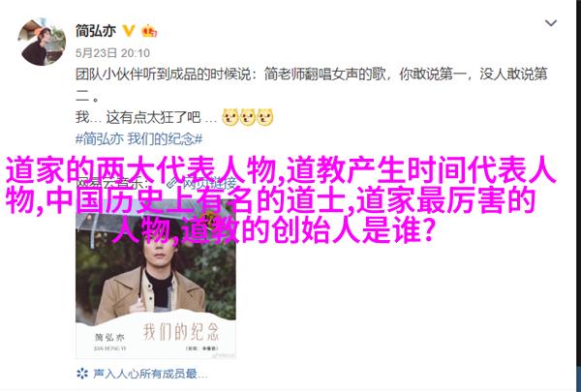Click the 我…这有点太狂了吧 text line

[x=146, y=117]
